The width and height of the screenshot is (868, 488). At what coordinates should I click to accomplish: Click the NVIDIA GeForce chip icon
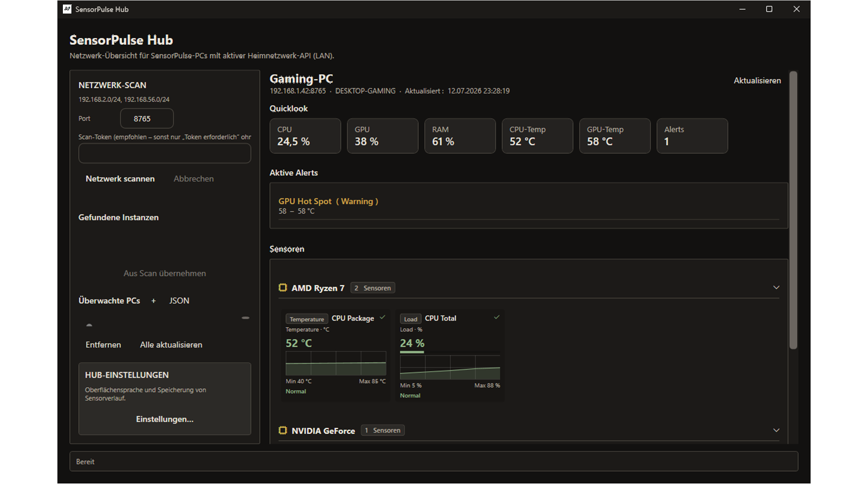[x=283, y=431]
